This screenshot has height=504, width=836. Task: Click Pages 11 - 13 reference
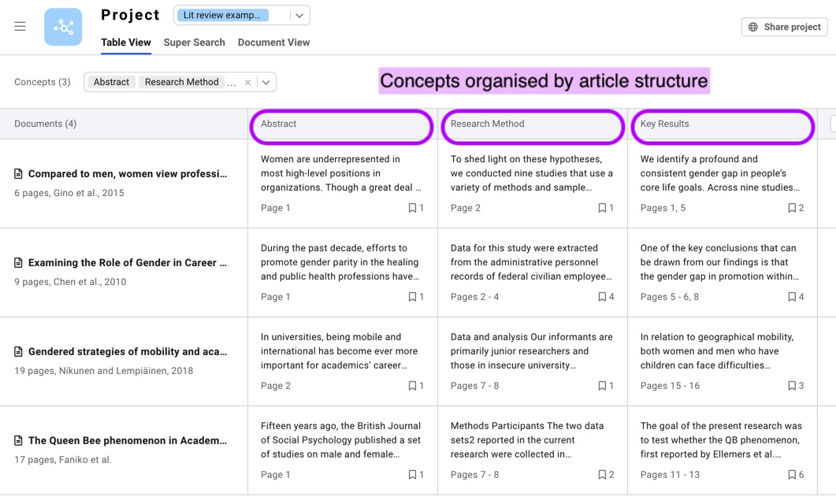670,475
